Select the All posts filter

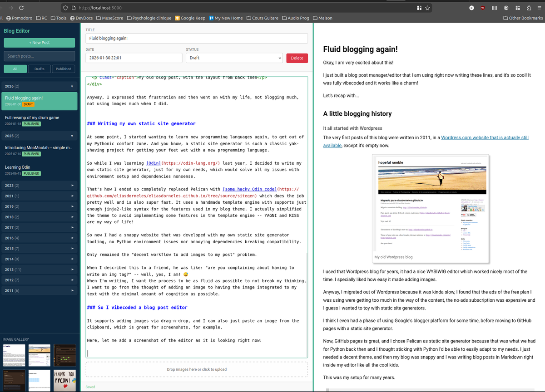tap(15, 69)
